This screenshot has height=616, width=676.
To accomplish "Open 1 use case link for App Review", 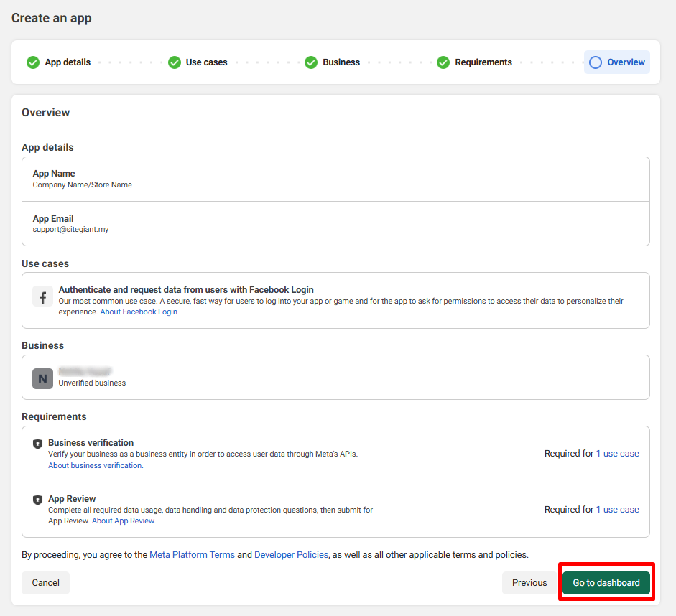I will (x=617, y=510).
